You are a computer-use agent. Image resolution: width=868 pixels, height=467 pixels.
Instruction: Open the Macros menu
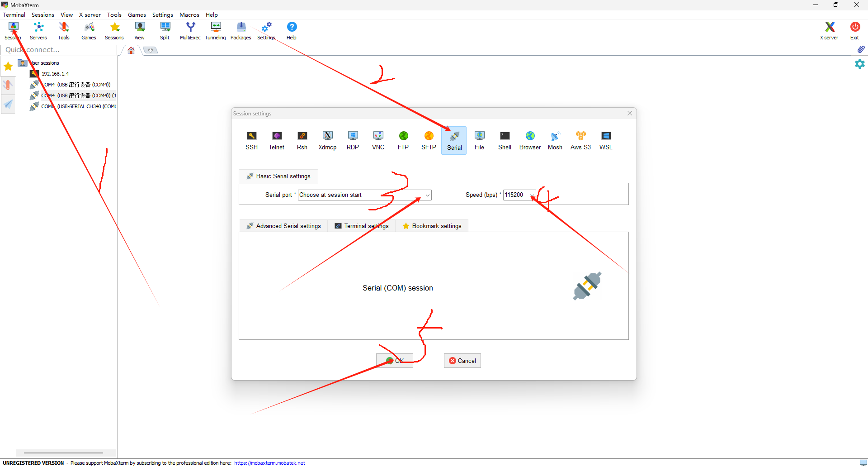(189, 14)
